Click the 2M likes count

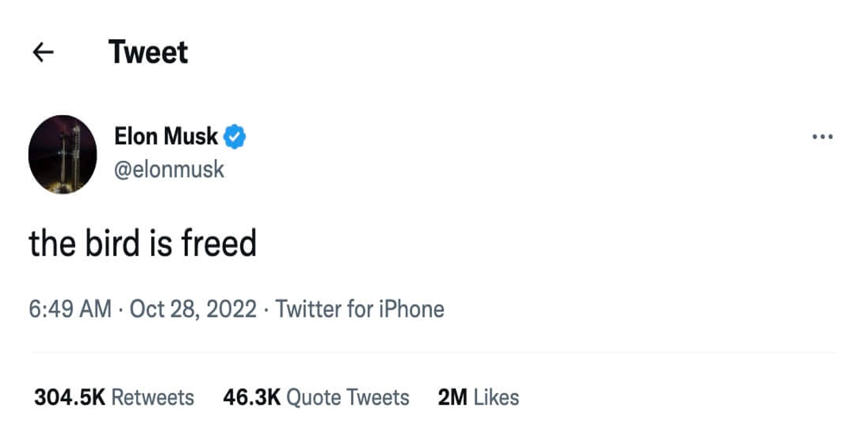pyautogui.click(x=452, y=397)
